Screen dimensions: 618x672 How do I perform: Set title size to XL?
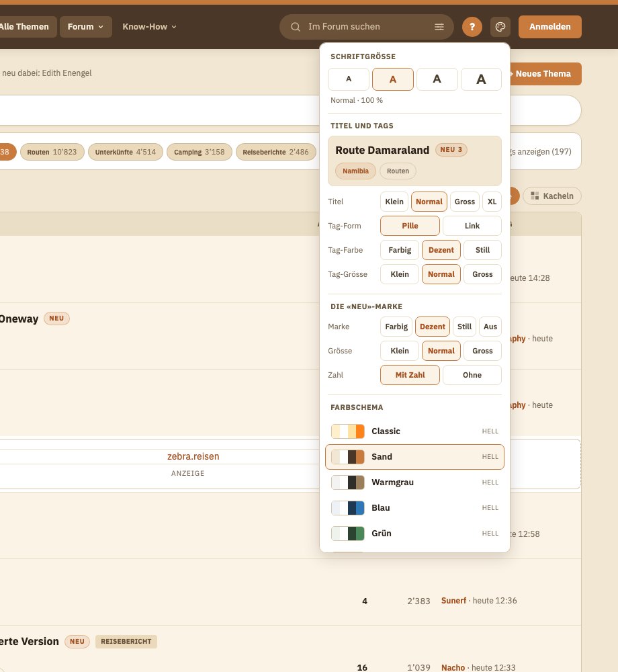tap(492, 202)
